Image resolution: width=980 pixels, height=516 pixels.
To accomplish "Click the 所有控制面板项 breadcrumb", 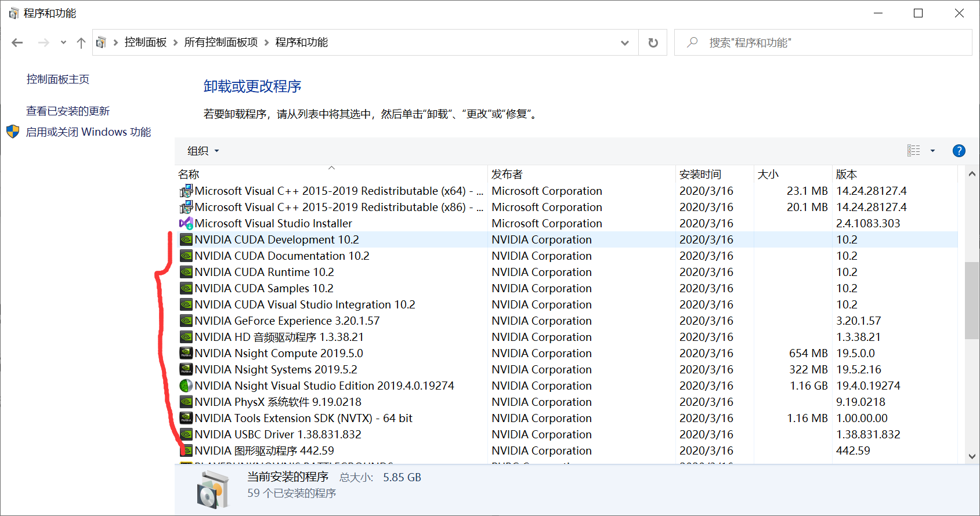I will point(221,42).
